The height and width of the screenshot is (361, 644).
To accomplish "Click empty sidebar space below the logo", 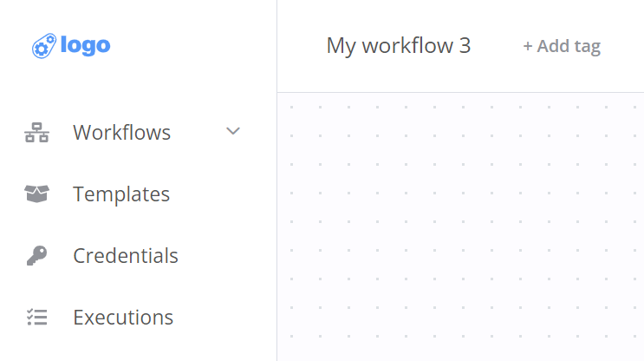I will click(139, 87).
